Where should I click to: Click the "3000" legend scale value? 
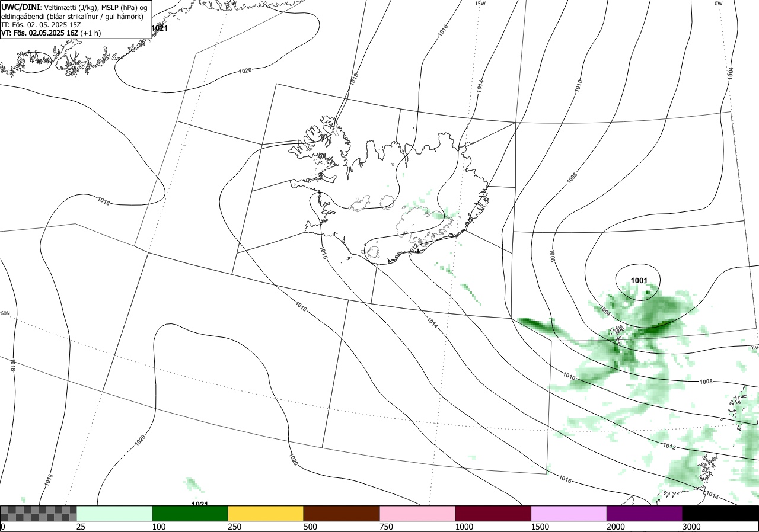(691, 527)
